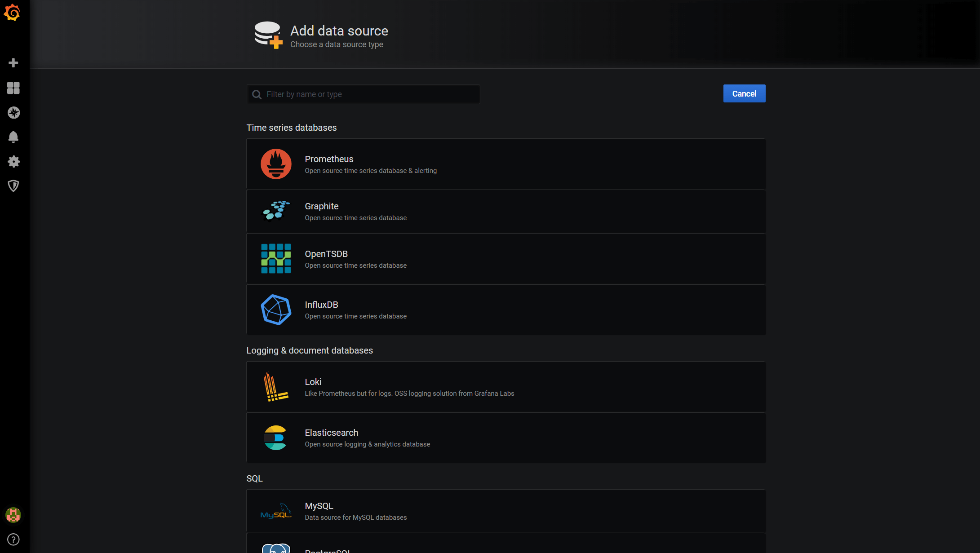This screenshot has width=980, height=553.
Task: Click the Grafana logo home icon
Action: (12, 13)
